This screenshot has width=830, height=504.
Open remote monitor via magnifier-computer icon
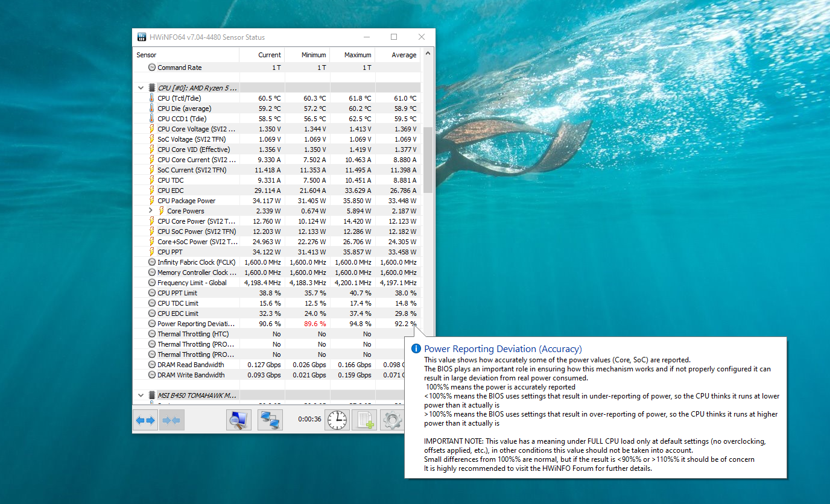pos(239,420)
